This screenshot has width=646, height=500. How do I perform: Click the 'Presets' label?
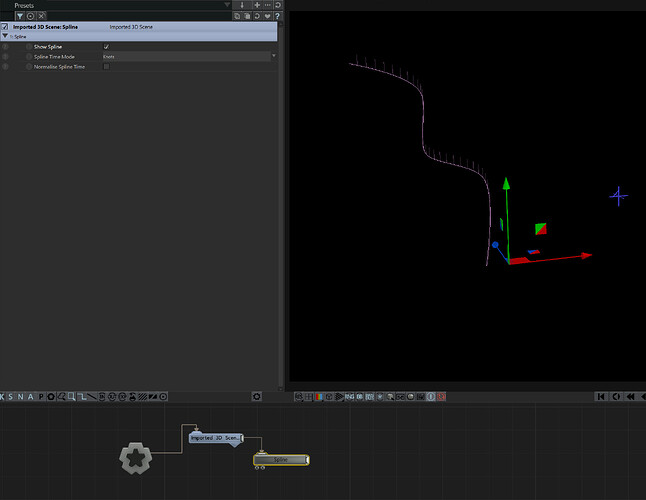click(x=24, y=5)
